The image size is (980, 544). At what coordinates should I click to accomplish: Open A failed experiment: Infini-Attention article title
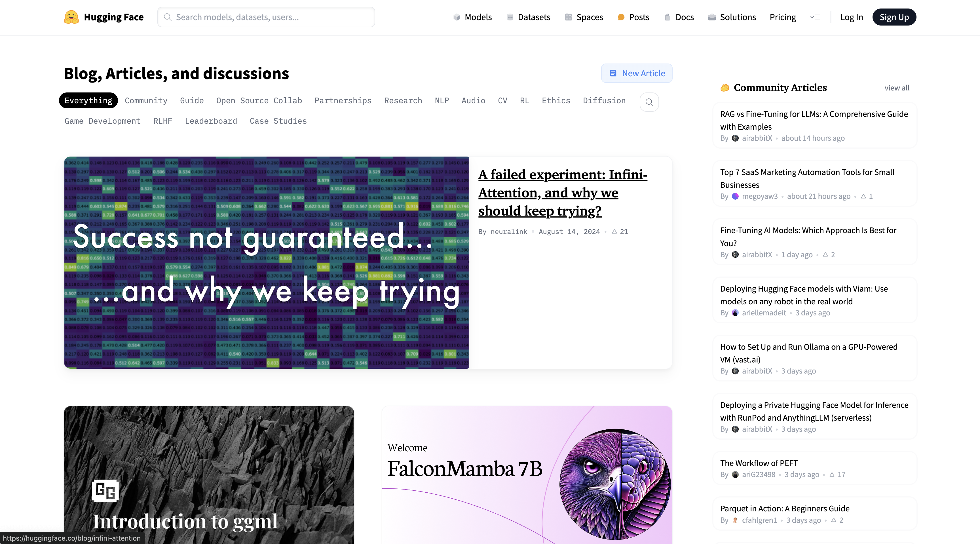[563, 193]
